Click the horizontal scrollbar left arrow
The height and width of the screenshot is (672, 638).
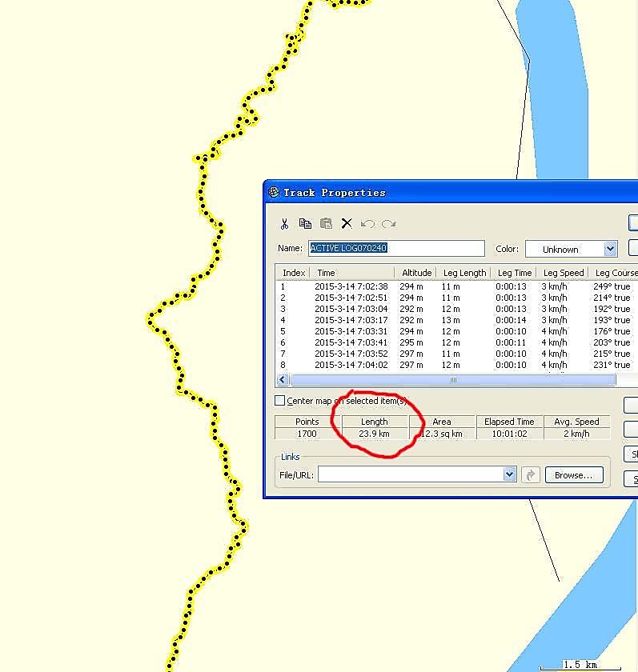282,381
